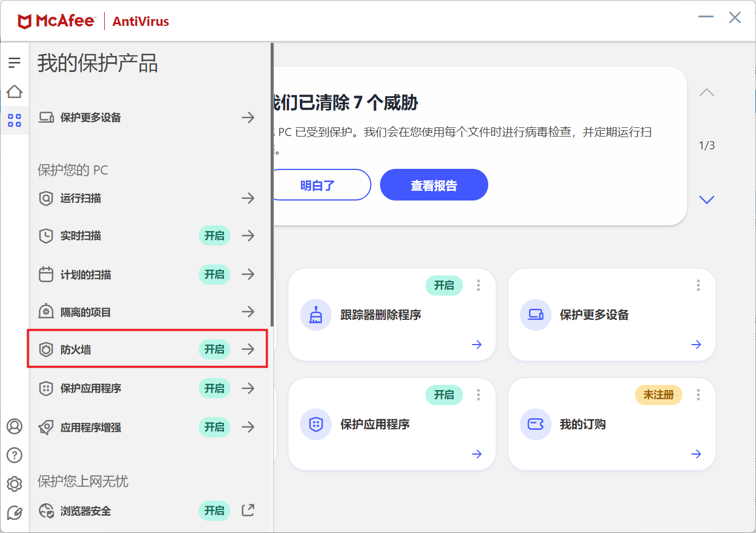
Task: Click 保护更多设备 device icon in menu
Action: (46, 118)
